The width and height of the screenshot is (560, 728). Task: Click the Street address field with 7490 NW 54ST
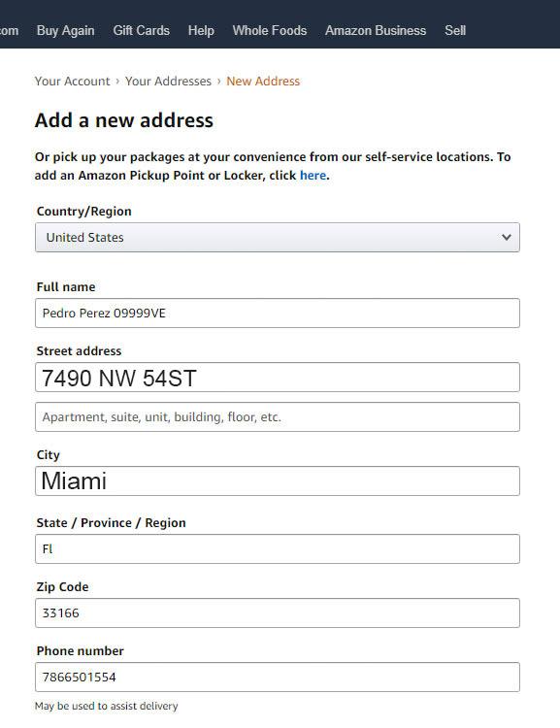pos(278,377)
